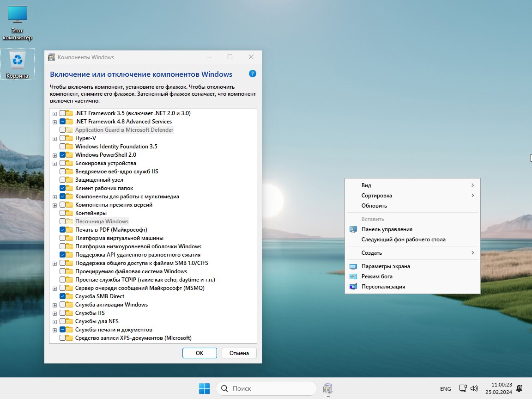Click the 'Поиск' taskbar search field

266,389
